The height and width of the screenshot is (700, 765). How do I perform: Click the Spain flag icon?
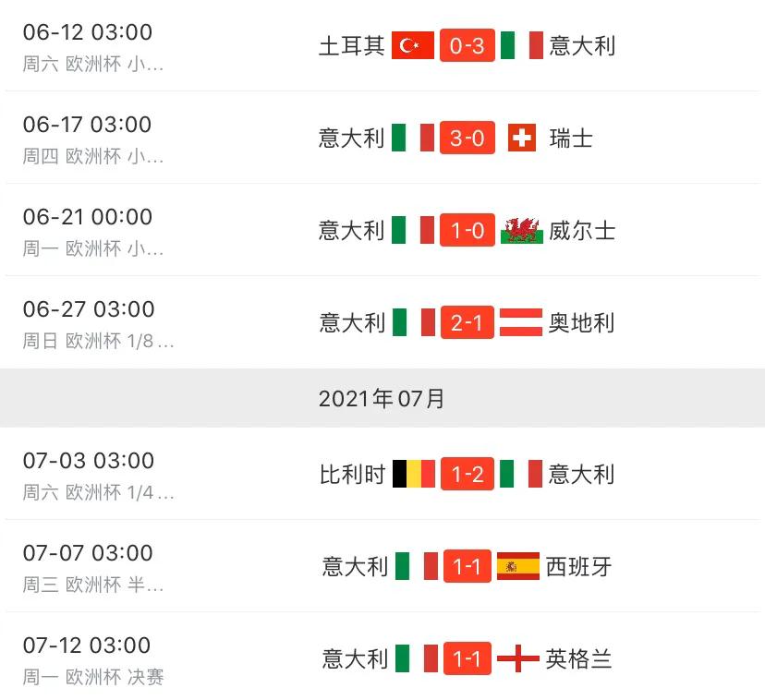click(518, 566)
